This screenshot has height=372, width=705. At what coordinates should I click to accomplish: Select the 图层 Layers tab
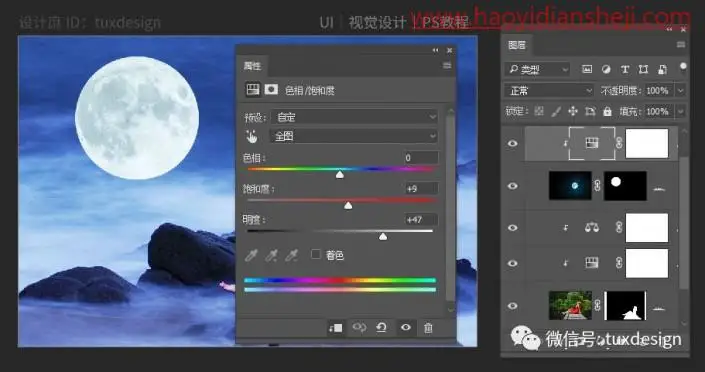click(517, 45)
